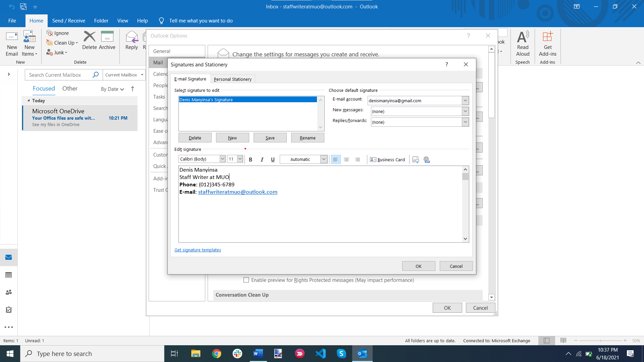644x362 pixels.
Task: Open Skype from the taskbar
Action: click(x=341, y=354)
